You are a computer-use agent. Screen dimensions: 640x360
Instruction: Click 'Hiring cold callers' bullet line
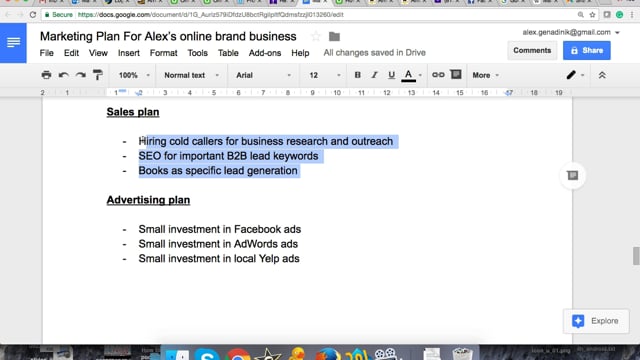tap(266, 141)
